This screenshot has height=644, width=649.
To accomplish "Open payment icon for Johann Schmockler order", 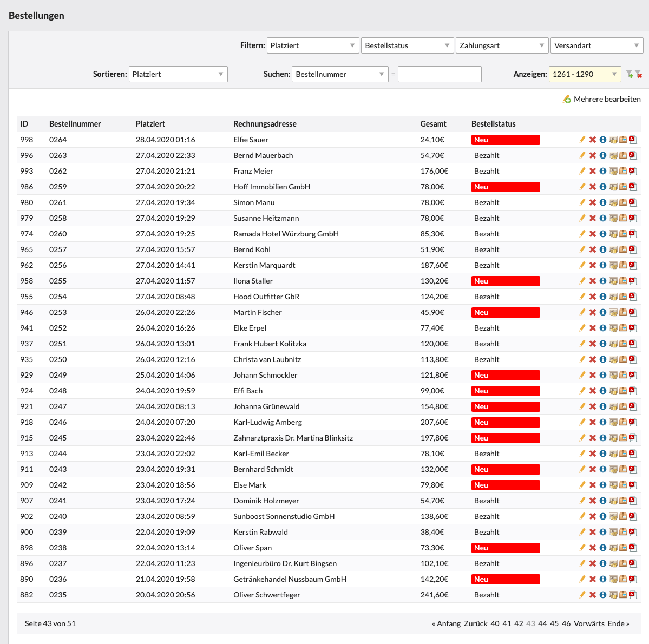I will pos(613,375).
